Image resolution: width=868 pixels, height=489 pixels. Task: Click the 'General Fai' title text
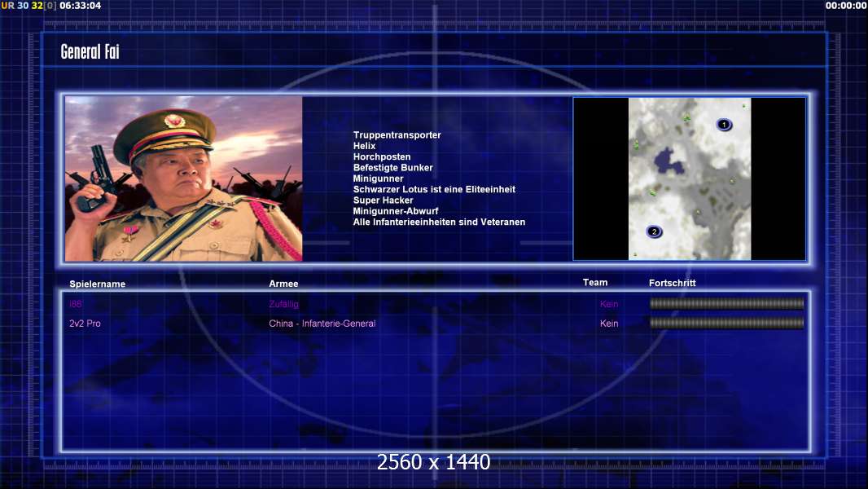pos(90,51)
